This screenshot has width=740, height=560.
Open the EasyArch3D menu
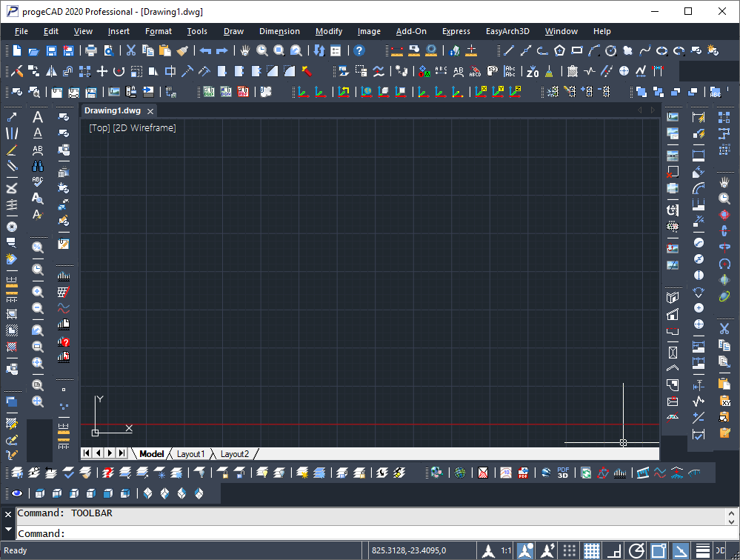(x=507, y=31)
